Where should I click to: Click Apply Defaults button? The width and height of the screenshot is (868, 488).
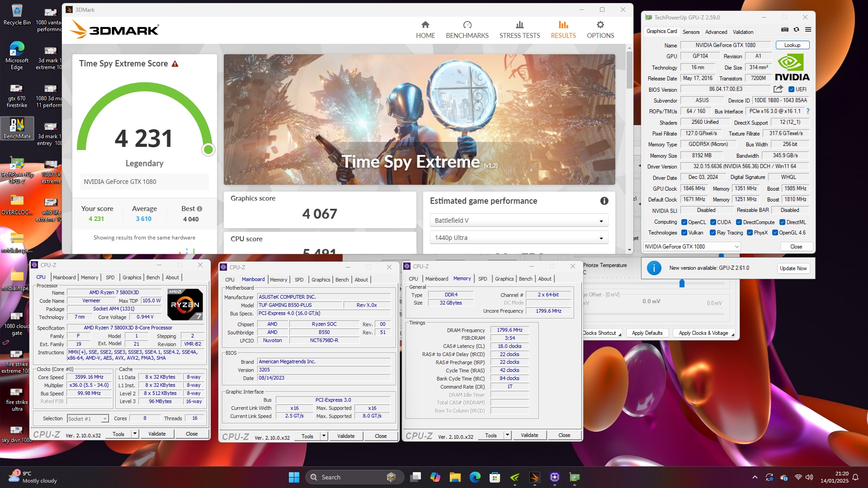(x=647, y=333)
